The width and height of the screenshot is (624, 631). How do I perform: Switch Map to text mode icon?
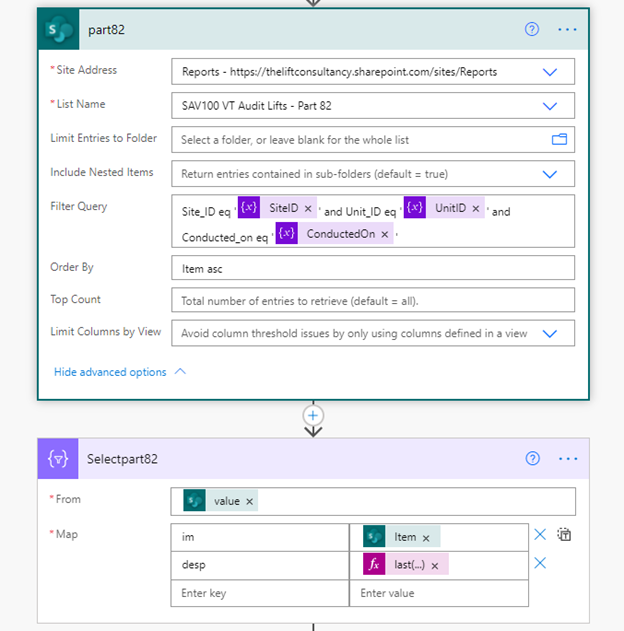pos(564,535)
